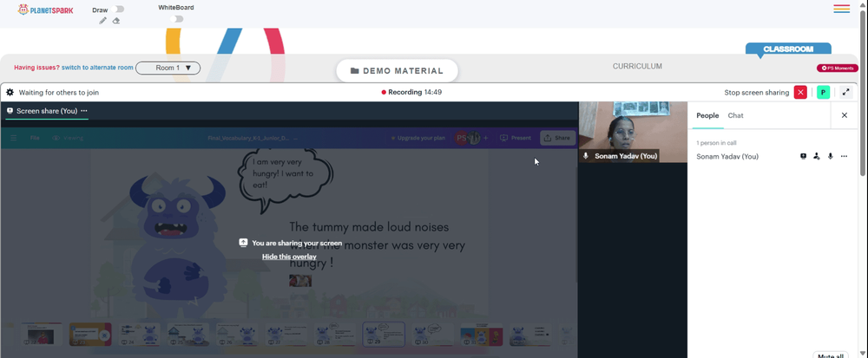868x358 pixels.
Task: Select slide 24 thumbnail
Action: click(139, 335)
